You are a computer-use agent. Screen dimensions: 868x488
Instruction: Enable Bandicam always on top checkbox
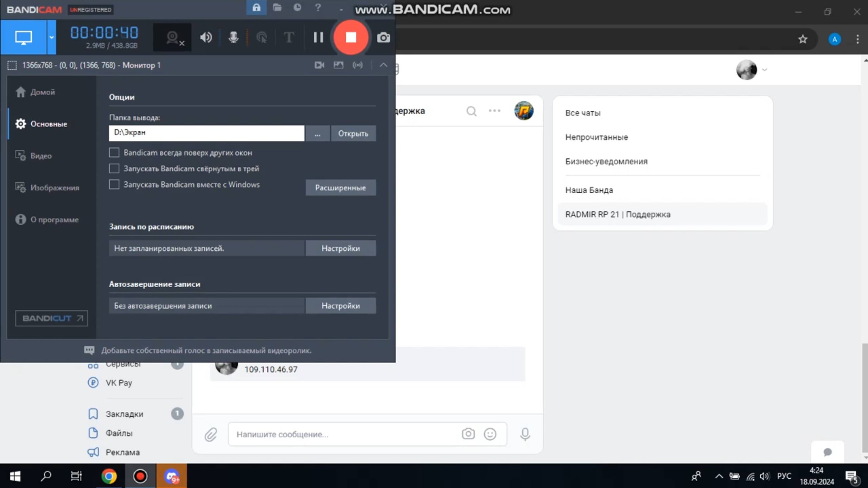pos(114,152)
